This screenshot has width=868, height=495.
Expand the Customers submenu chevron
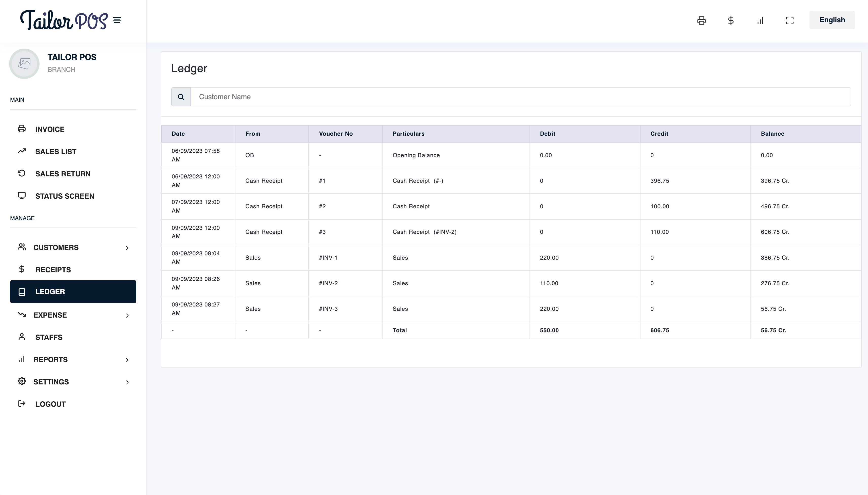point(127,248)
